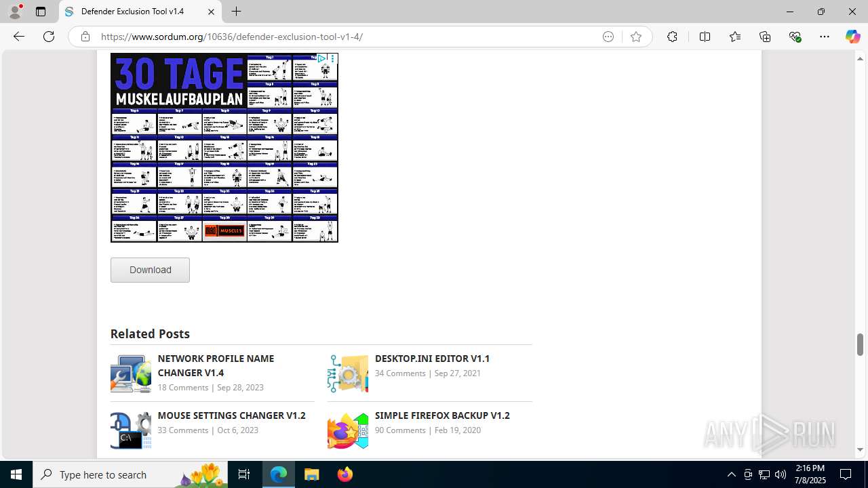Viewport: 868px width, 488px height.
Task: Click Simple Firefox Backup thumbnail icon
Action: 348,430
